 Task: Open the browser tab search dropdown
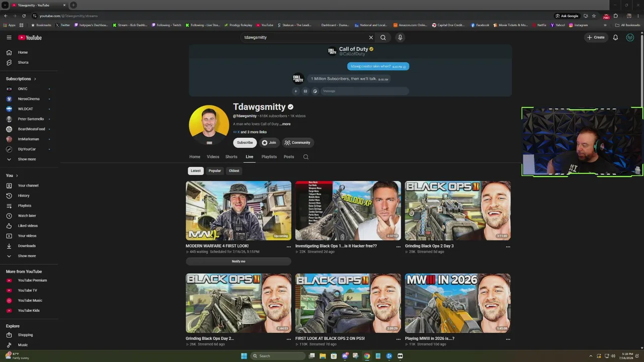click(x=5, y=5)
